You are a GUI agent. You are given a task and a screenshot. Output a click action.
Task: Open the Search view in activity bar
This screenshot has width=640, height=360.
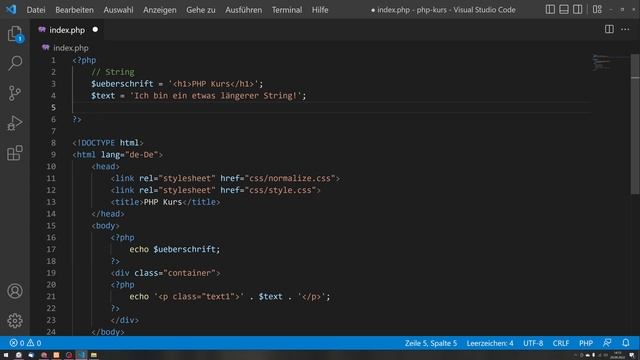coord(15,63)
